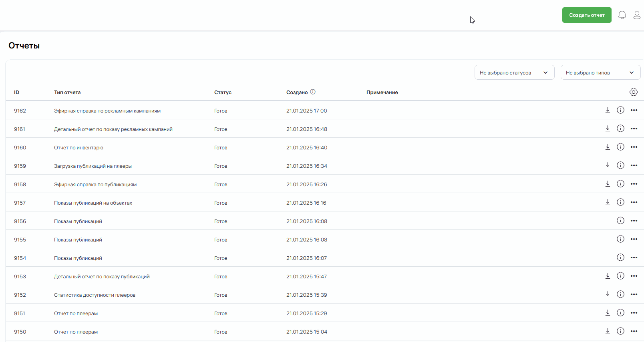Download the 9157 Показы публикаций на объектах report
This screenshot has height=342, width=644.
[608, 202]
